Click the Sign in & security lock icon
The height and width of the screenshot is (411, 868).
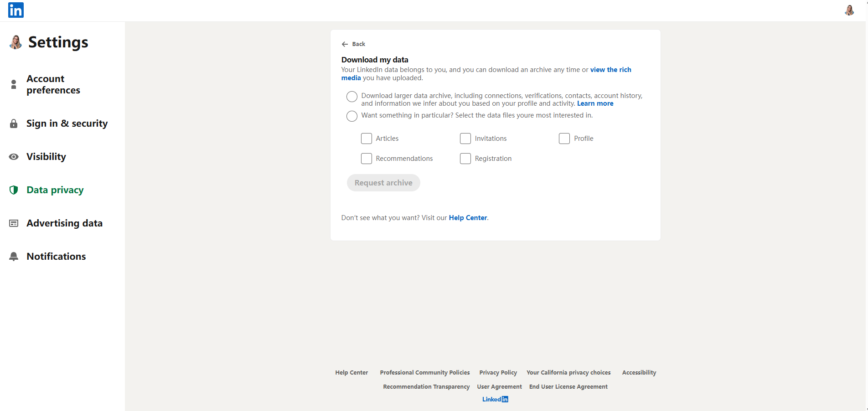(14, 123)
